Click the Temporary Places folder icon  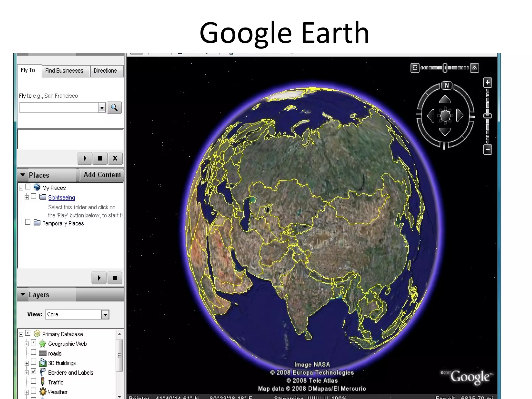click(37, 222)
